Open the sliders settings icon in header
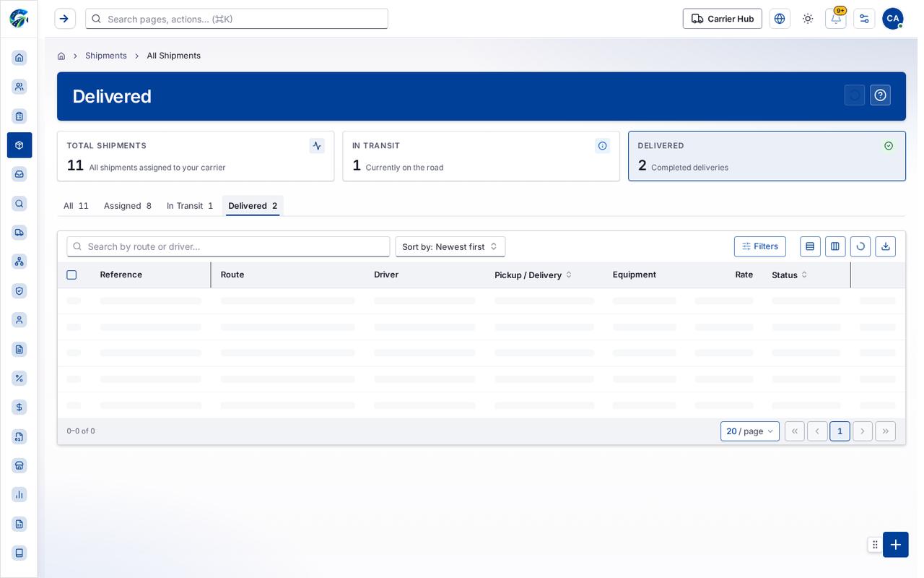The image size is (924, 578). coord(864,19)
